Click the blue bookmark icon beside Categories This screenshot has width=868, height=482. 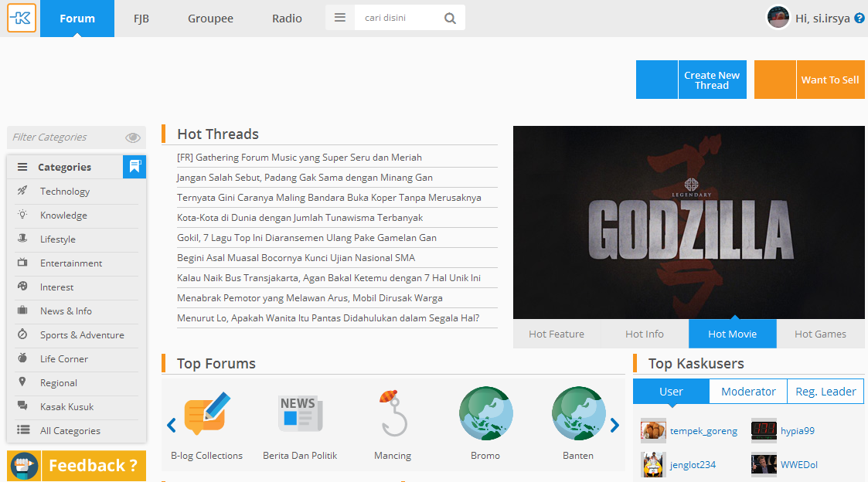point(134,167)
